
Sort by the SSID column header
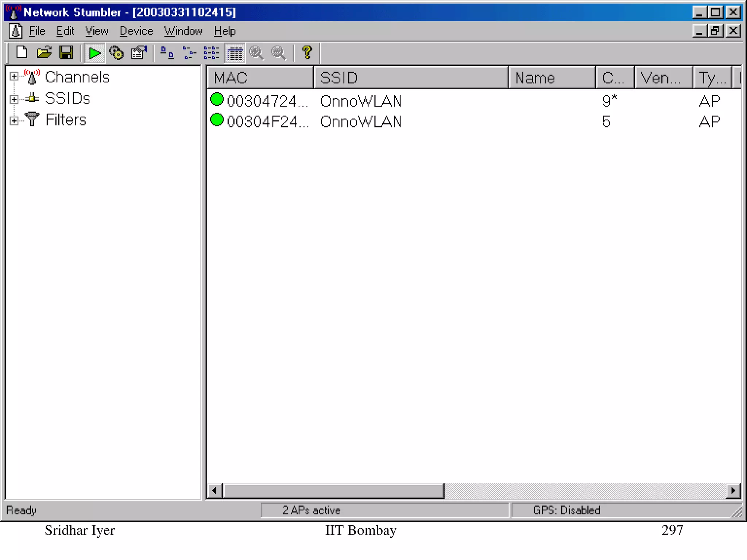(x=410, y=78)
